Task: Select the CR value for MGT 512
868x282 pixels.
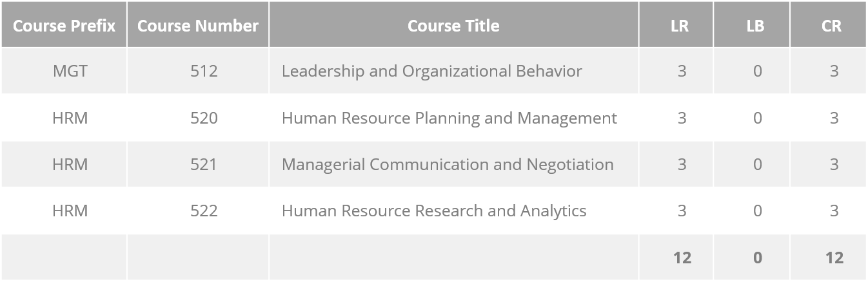Action: 834,71
